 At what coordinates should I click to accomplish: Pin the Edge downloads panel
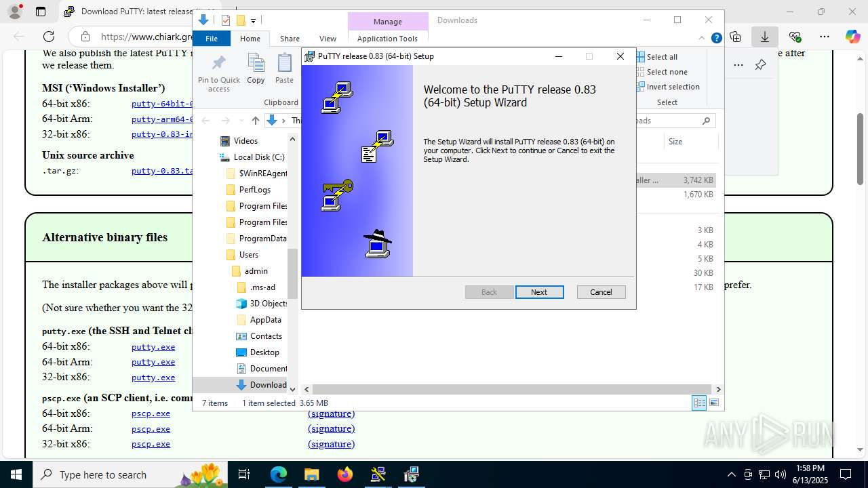coord(760,65)
